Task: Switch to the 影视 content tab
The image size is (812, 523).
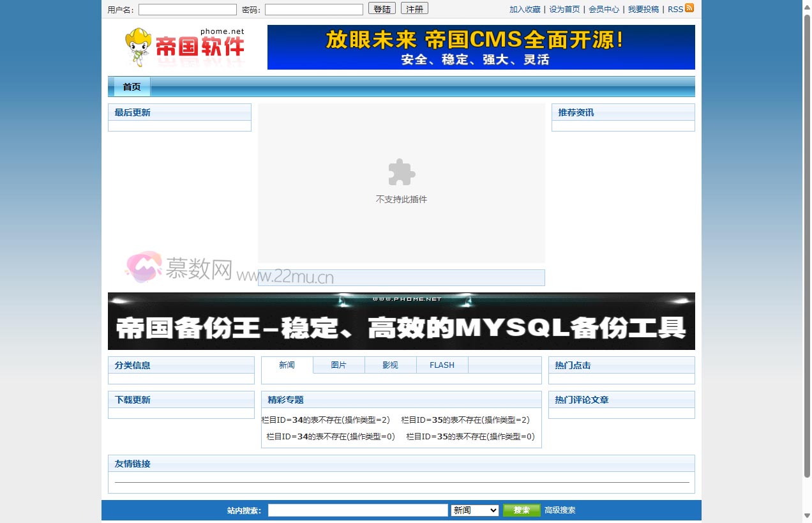Action: [390, 365]
